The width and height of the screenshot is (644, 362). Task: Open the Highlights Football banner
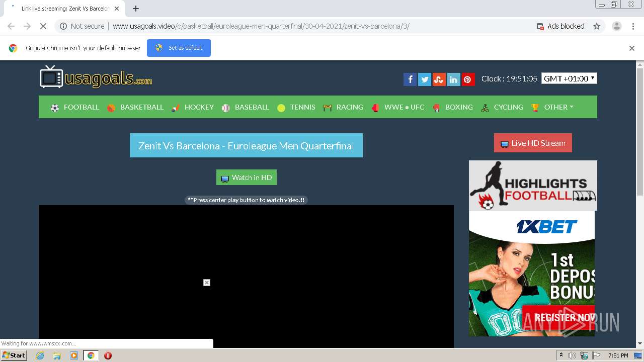pyautogui.click(x=533, y=186)
